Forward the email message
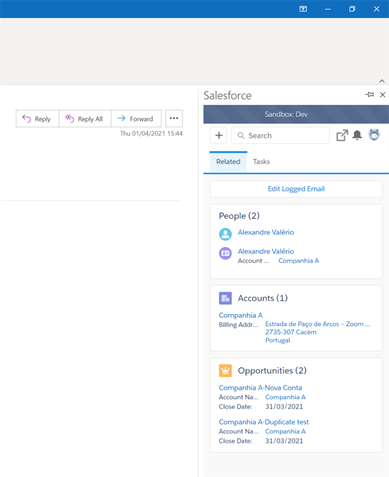Viewport: 389px width, 477px height. click(x=136, y=119)
